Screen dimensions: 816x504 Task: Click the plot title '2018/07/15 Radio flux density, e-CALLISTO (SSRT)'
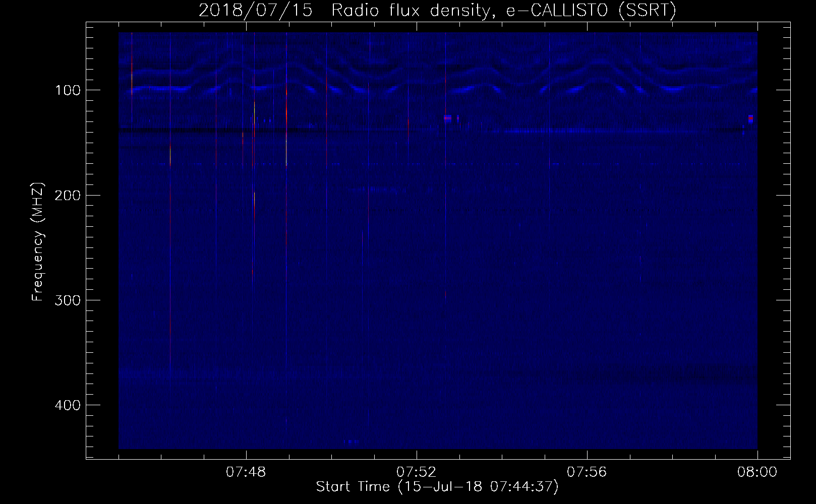tap(437, 11)
